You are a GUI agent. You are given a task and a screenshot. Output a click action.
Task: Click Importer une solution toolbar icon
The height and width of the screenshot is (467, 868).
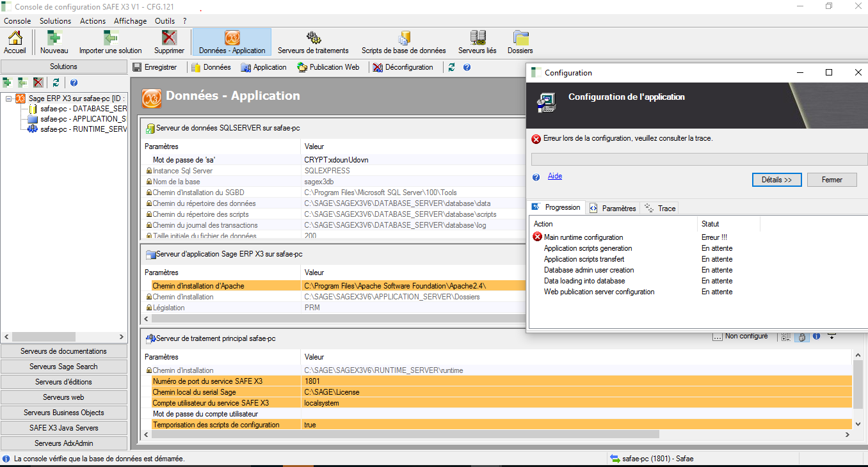pos(111,42)
